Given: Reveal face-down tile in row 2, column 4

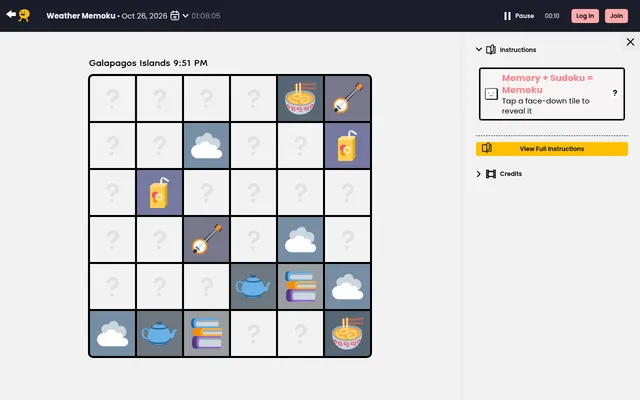Looking at the screenshot, I should click(x=253, y=145).
